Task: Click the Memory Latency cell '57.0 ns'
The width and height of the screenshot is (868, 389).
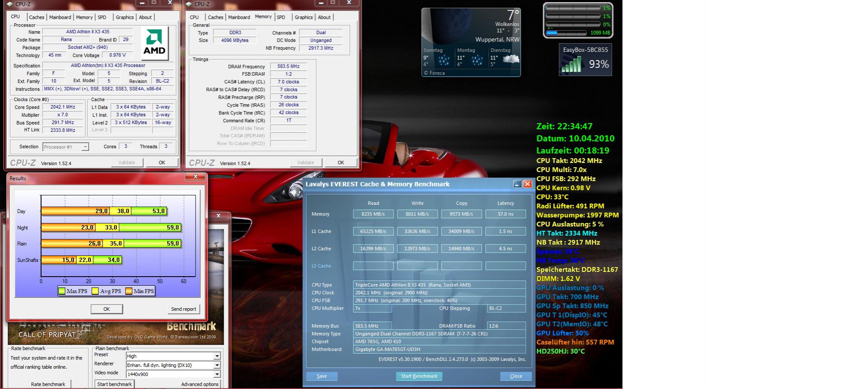Action: coord(506,214)
